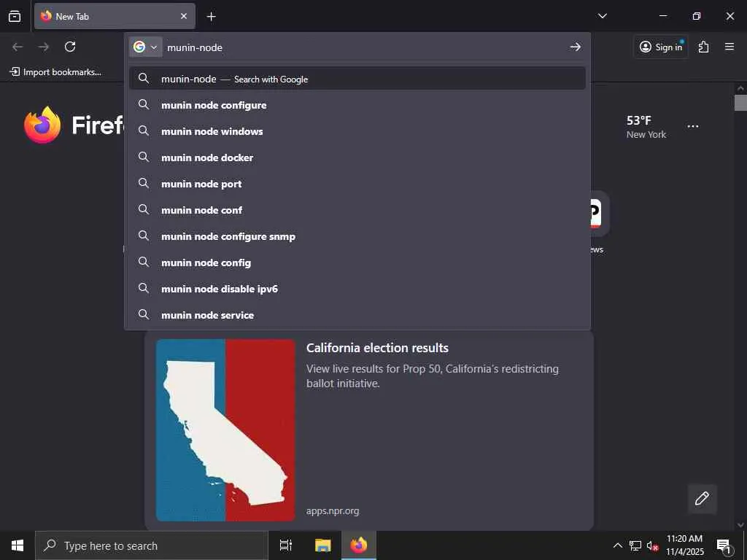Viewport: 747px width, 560px height.
Task: Select suggestion munin node configure
Action: pos(357,105)
